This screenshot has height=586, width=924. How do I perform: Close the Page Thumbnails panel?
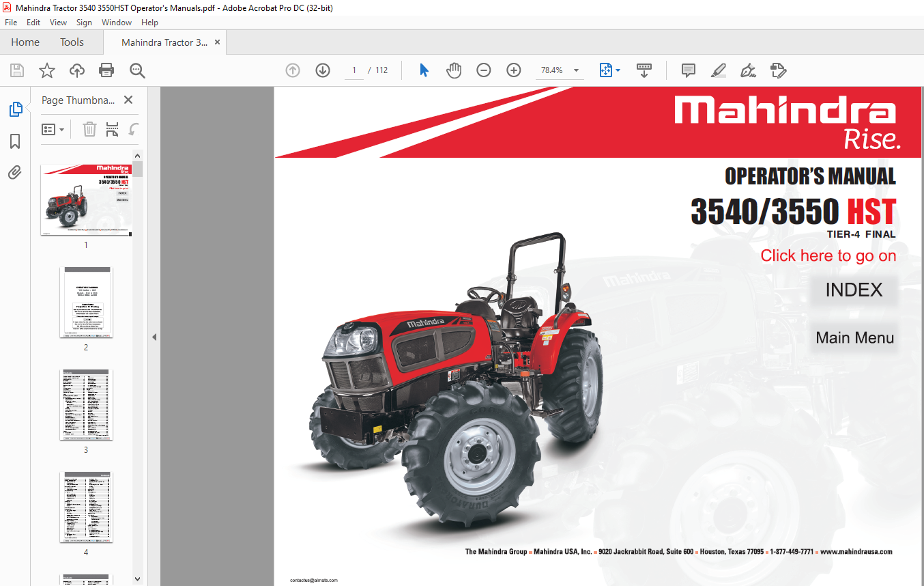[x=128, y=100]
